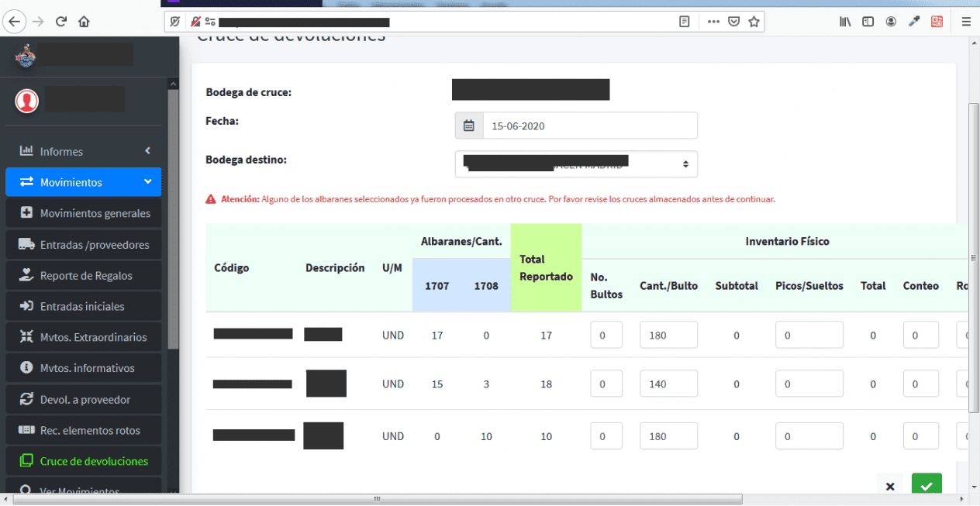Save the page to Pocket icon
This screenshot has width=980, height=506.
733,22
